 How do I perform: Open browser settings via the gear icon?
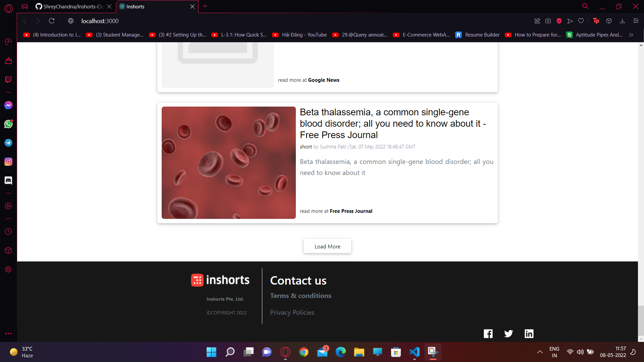click(8, 269)
